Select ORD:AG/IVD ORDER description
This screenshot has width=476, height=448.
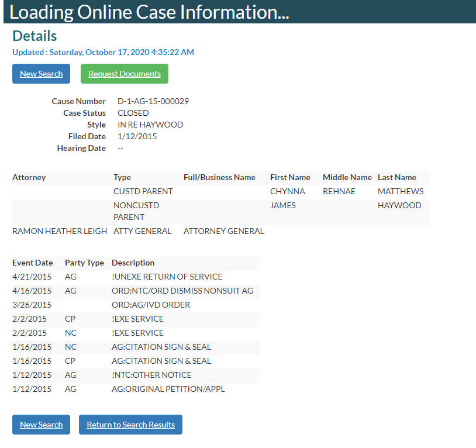coord(151,305)
